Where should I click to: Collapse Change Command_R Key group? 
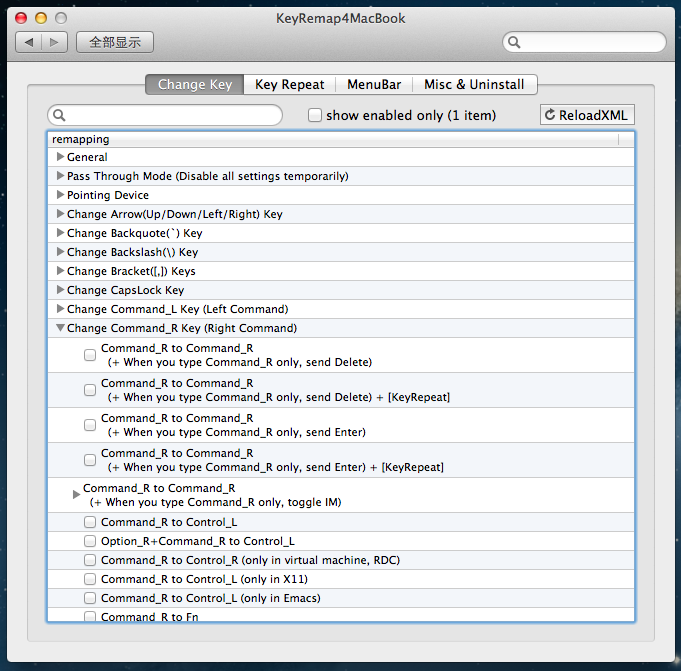point(60,328)
